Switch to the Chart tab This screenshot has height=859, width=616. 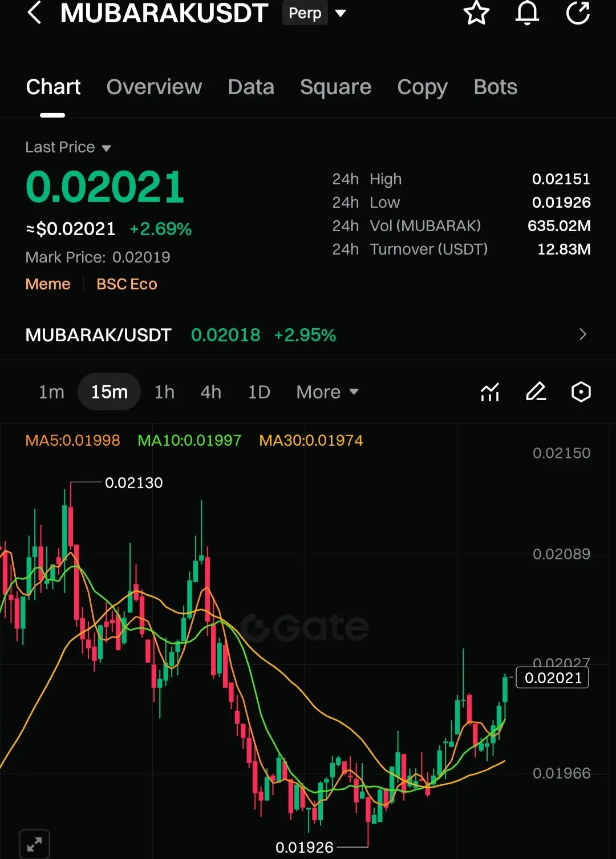coord(53,87)
